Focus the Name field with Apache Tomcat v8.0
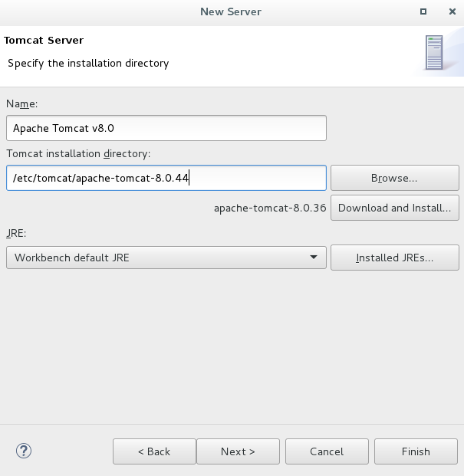 pyautogui.click(x=166, y=128)
